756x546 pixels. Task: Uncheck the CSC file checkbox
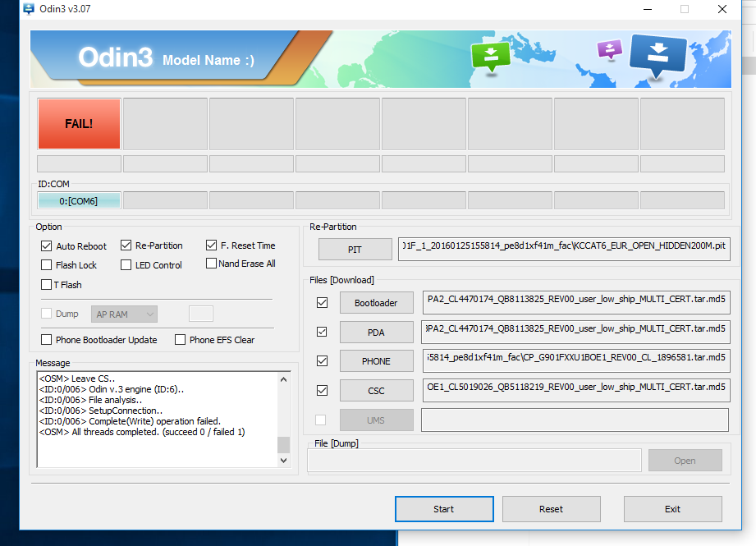pyautogui.click(x=322, y=390)
